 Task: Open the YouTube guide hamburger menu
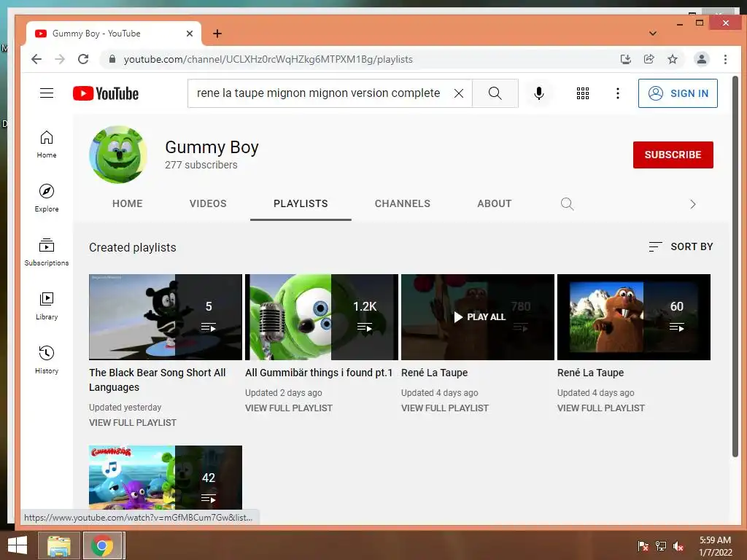coord(47,93)
